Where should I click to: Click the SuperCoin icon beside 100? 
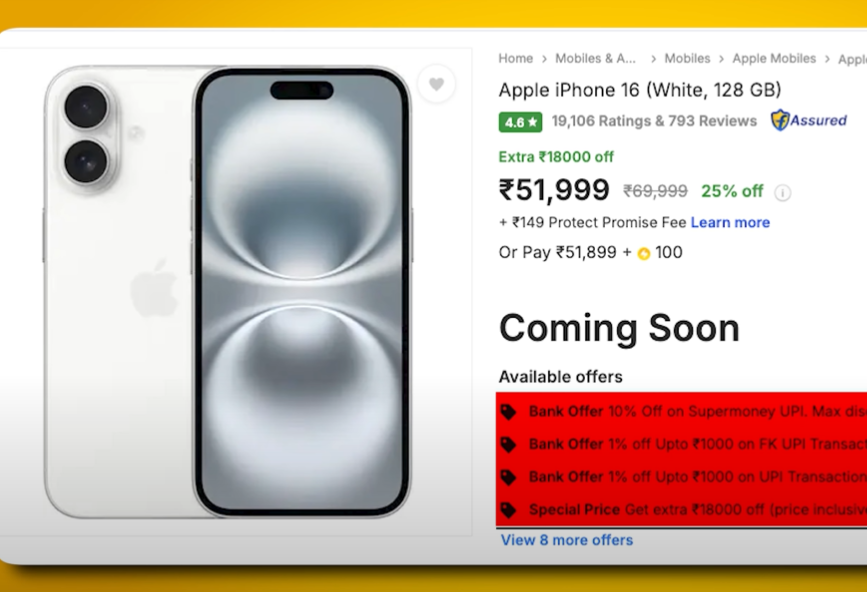point(644,254)
